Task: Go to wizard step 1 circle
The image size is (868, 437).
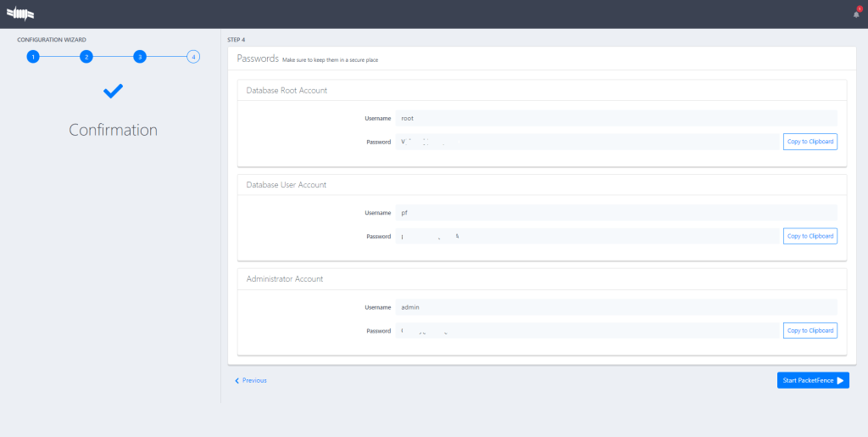Action: (32, 57)
